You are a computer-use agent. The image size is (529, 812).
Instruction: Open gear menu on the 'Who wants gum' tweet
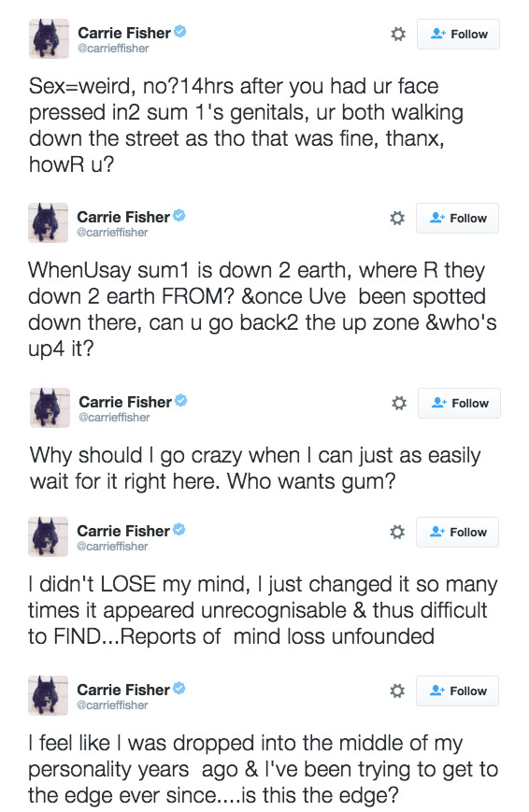398,403
